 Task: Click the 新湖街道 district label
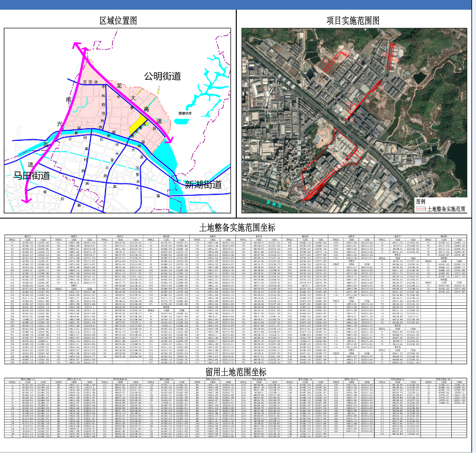[x=203, y=185]
